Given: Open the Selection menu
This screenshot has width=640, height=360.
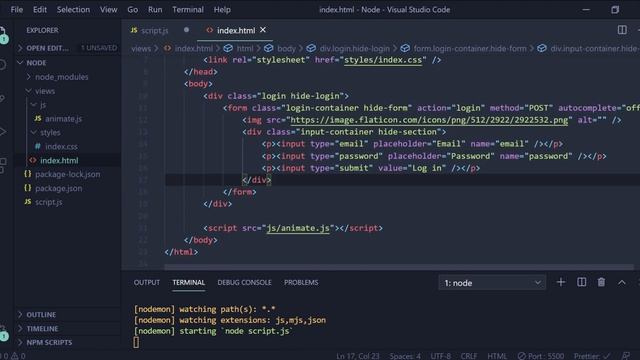Looking at the screenshot, I should pos(73,9).
